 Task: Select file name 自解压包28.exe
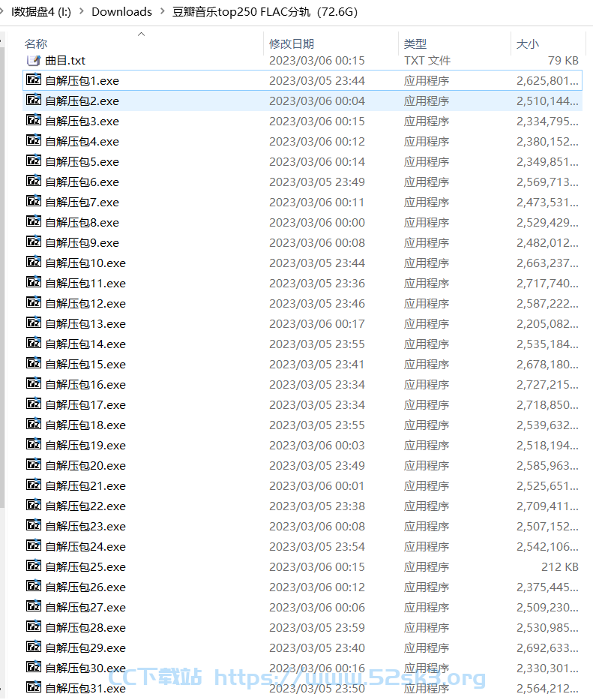coord(85,627)
